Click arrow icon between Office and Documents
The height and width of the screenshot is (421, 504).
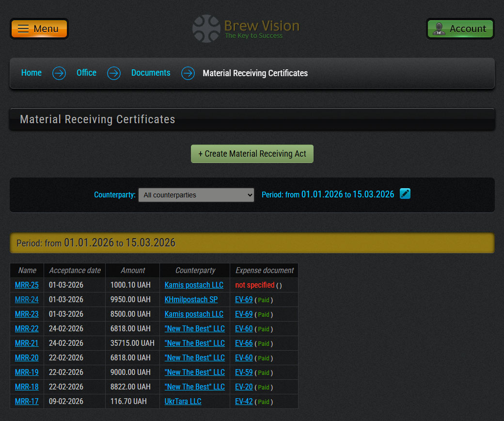[x=114, y=73]
